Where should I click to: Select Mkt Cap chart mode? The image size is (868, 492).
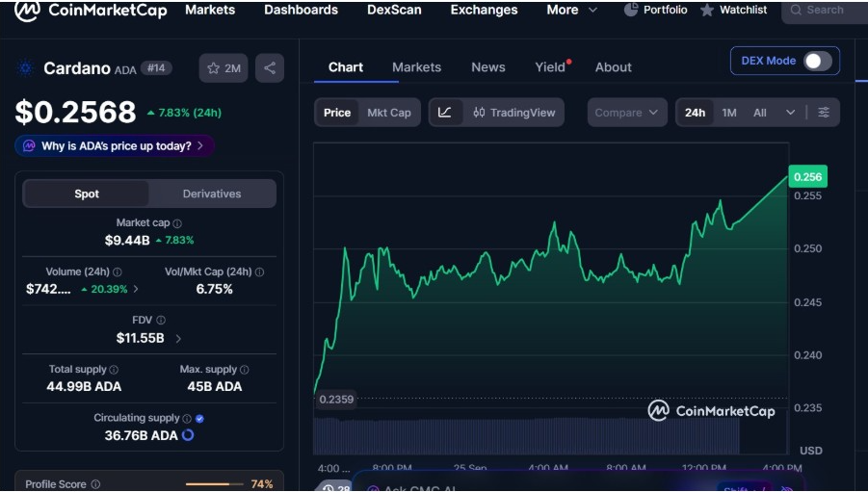click(x=389, y=113)
